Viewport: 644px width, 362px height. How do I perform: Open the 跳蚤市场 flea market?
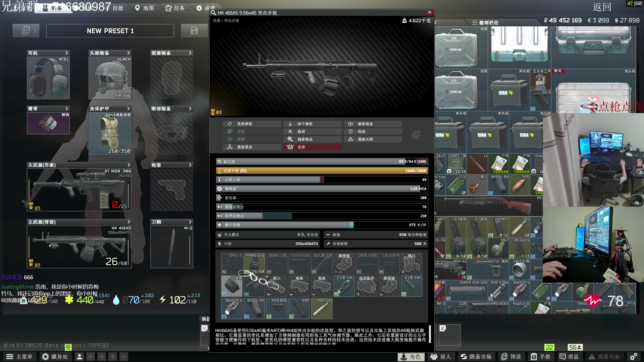[476, 356]
